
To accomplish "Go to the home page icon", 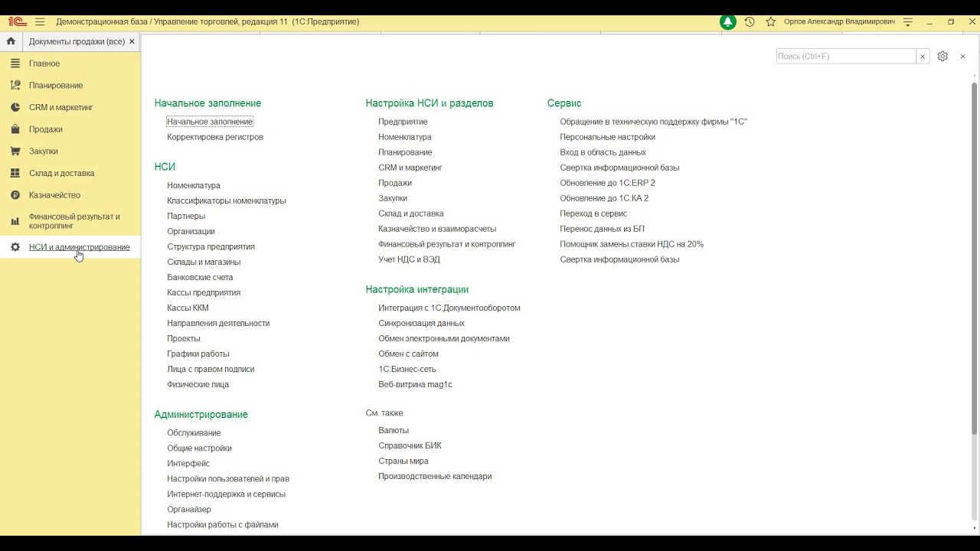I will coord(11,41).
